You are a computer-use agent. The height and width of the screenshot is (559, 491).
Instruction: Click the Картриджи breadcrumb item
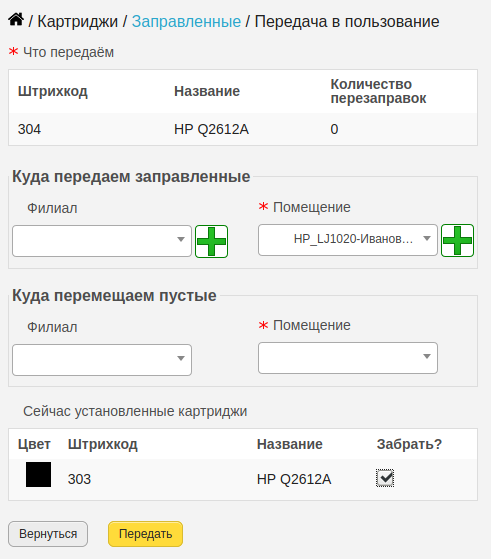[x=78, y=21]
